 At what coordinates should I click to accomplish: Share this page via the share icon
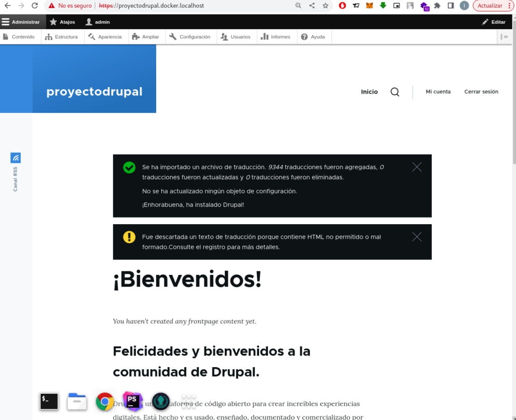pyautogui.click(x=311, y=6)
